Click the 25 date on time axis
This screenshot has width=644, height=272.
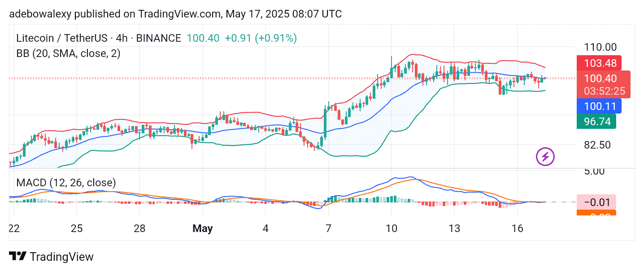(77, 228)
